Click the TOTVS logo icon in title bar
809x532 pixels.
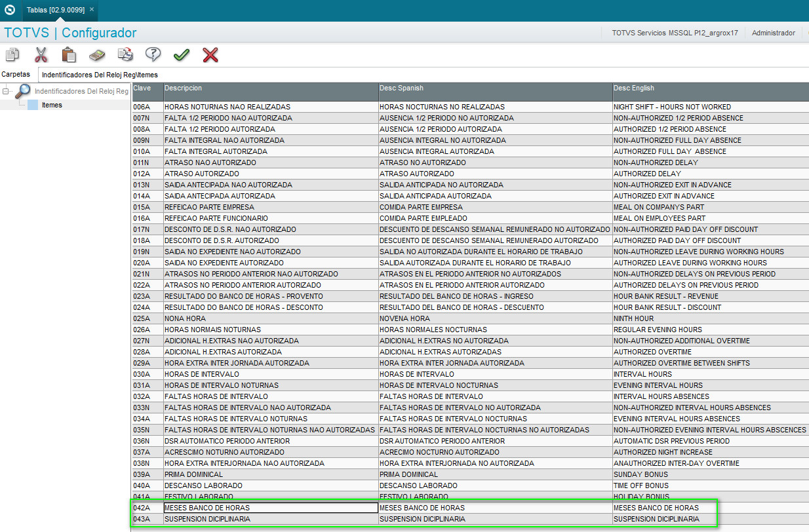click(x=10, y=10)
